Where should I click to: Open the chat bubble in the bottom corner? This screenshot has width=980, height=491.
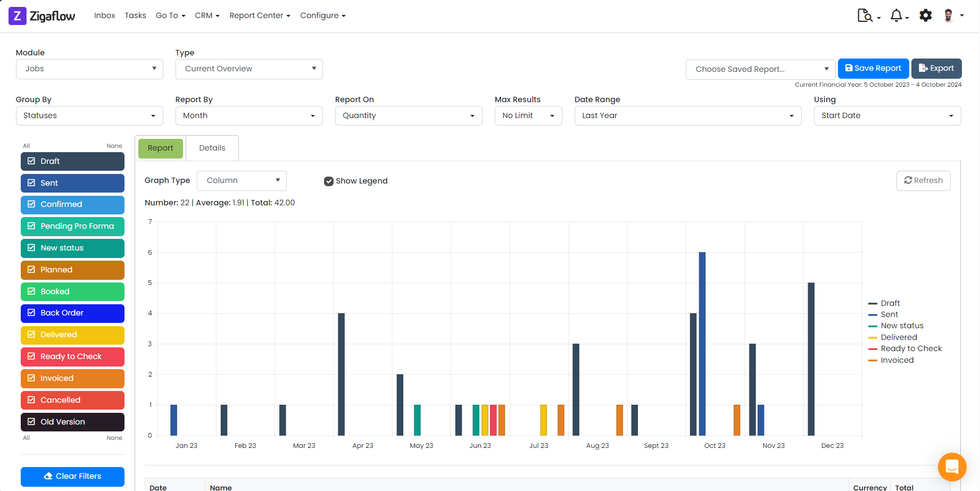click(952, 467)
